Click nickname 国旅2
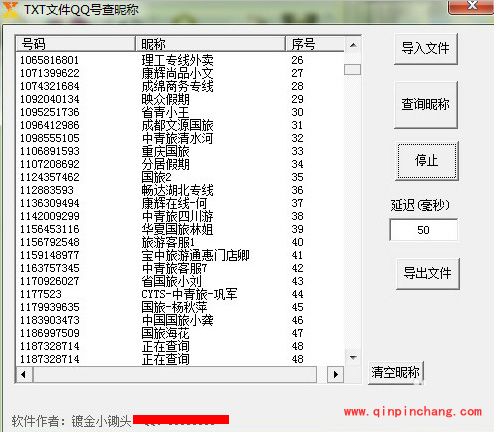 pyautogui.click(x=156, y=177)
